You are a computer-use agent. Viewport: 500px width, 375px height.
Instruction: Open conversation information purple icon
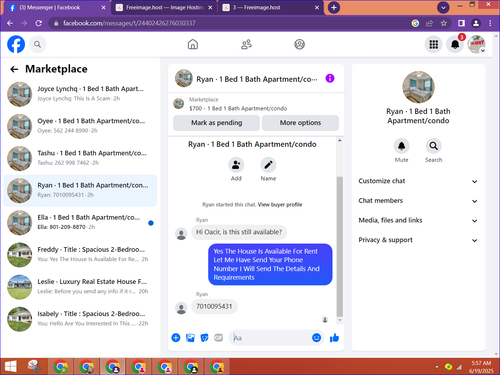[330, 78]
